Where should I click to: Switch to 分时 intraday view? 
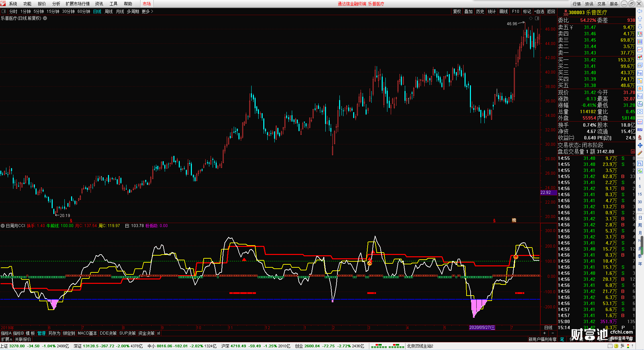point(13,11)
